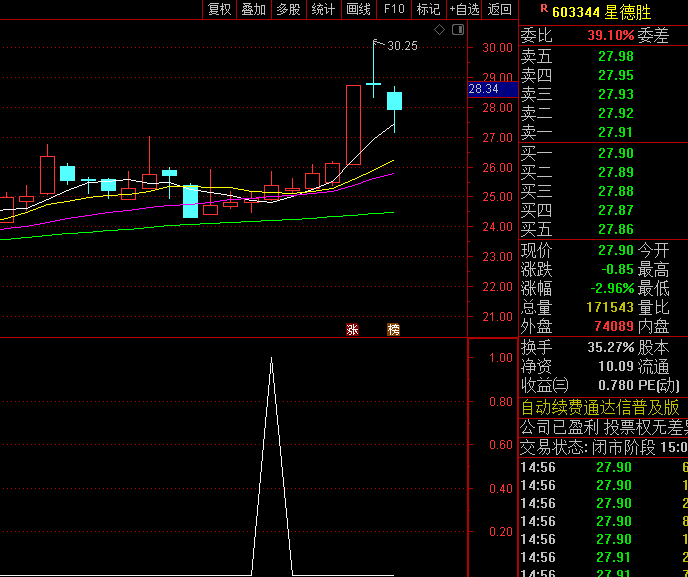
Task: Select the 卖一 ask price 27.91
Action: pos(615,132)
